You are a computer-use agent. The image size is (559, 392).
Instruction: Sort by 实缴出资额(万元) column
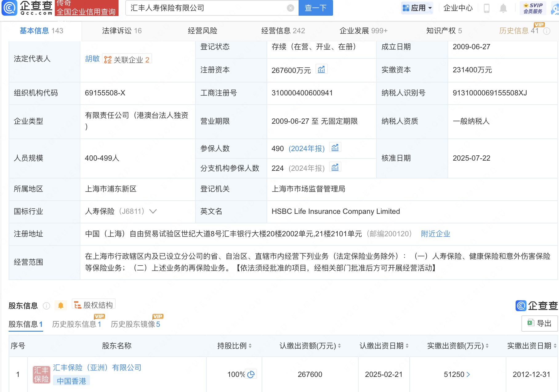[x=487, y=346]
